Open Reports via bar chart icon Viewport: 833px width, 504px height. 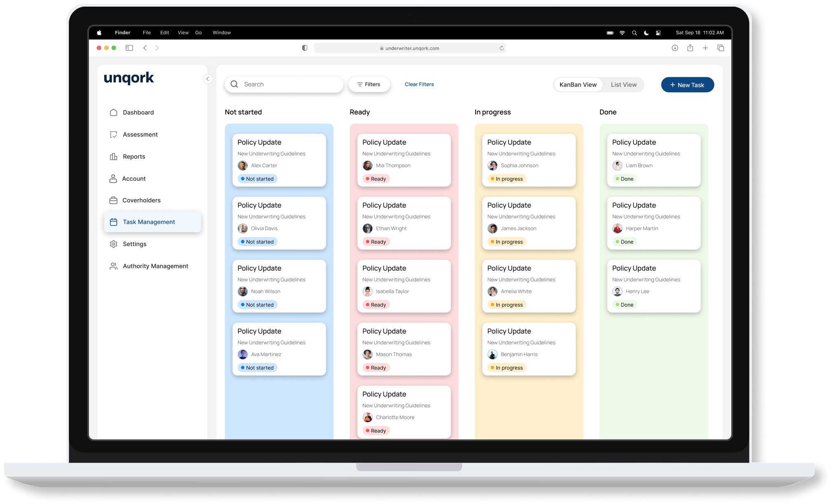(x=114, y=157)
